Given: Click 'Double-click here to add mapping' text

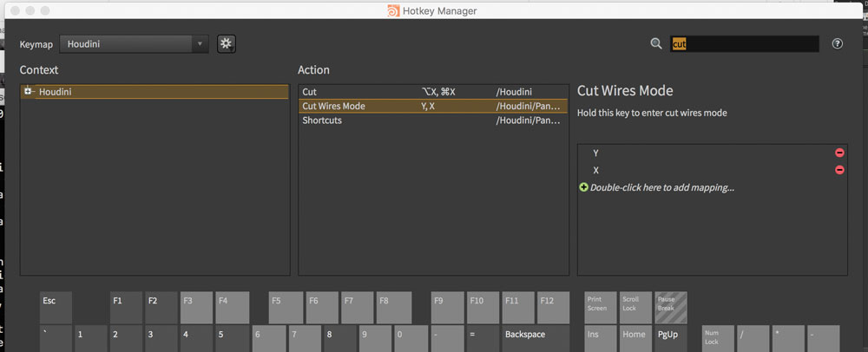Looking at the screenshot, I should [662, 188].
